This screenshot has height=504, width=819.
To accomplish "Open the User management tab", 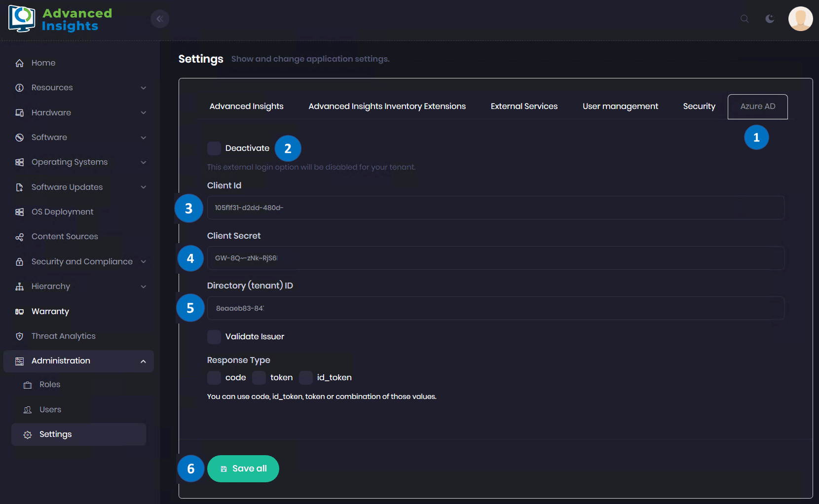I will click(x=620, y=107).
